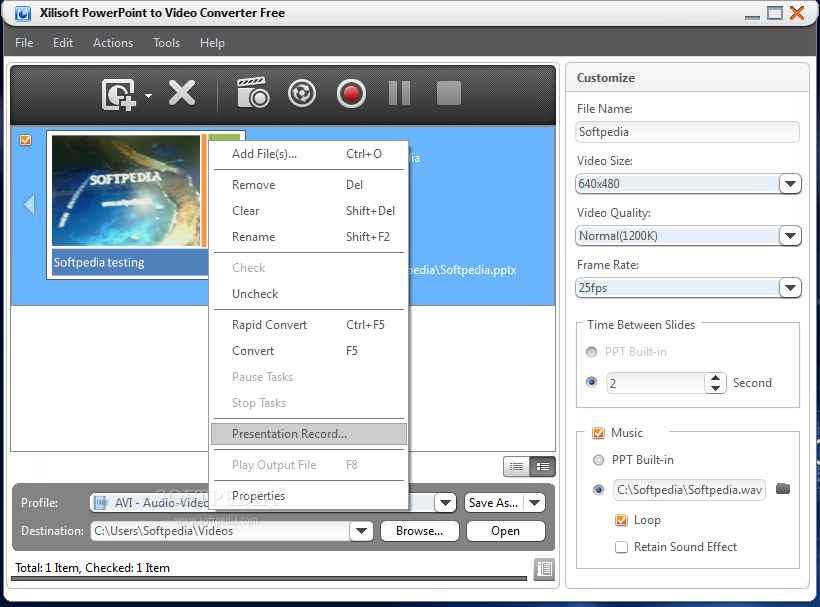Open the Edit menu
Viewport: 820px width, 607px height.
click(x=63, y=43)
